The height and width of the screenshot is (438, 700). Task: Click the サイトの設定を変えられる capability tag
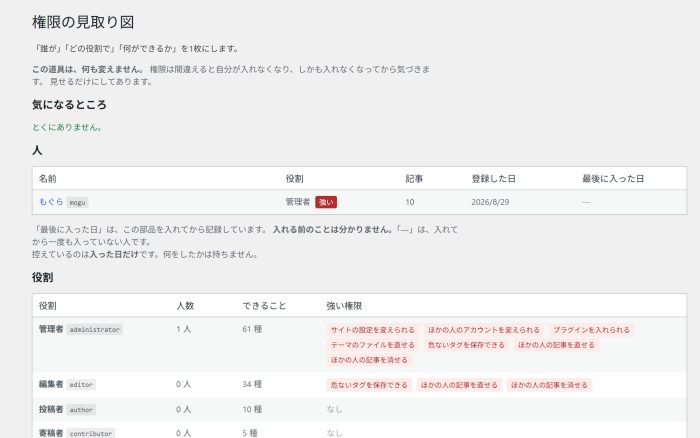click(x=372, y=330)
